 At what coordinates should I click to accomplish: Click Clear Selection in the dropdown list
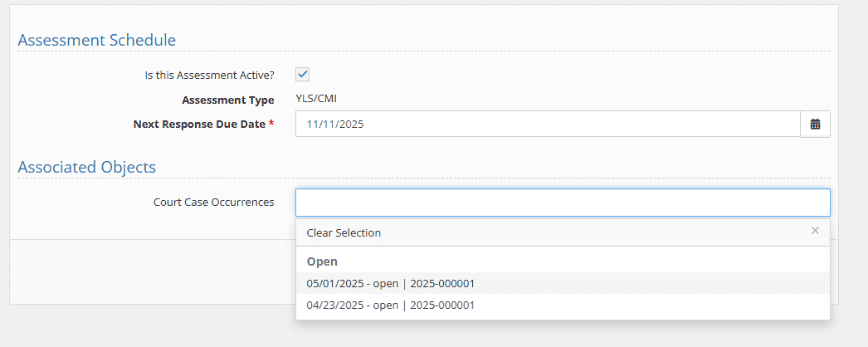click(x=344, y=233)
